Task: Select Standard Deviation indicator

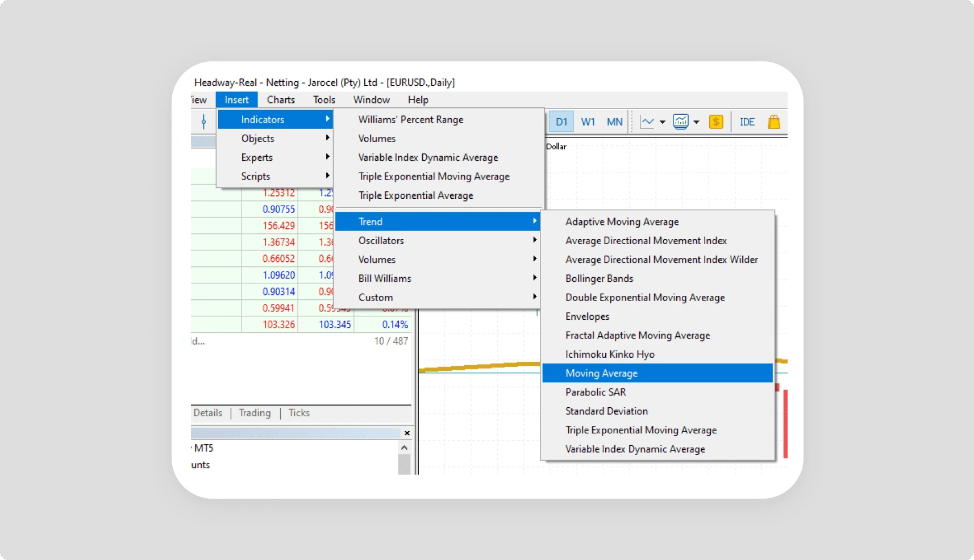Action: (x=657, y=411)
